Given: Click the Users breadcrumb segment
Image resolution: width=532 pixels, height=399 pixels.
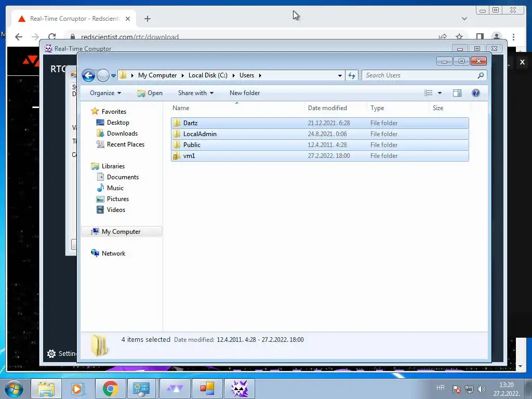Looking at the screenshot, I should (247, 75).
